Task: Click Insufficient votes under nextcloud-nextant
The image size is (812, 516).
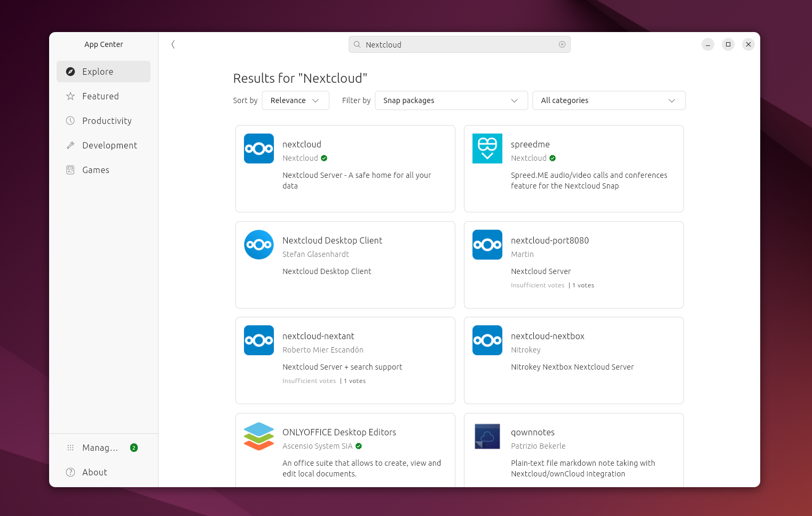Action: pos(309,381)
